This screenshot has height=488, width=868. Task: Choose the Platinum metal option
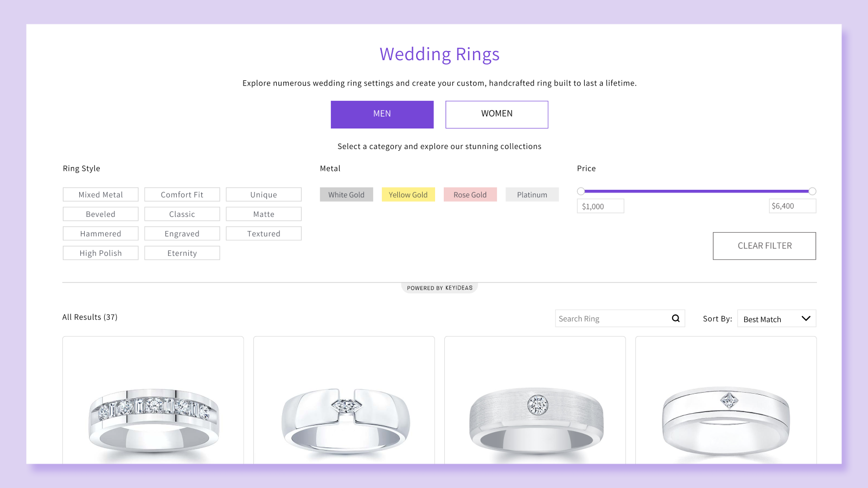point(532,194)
